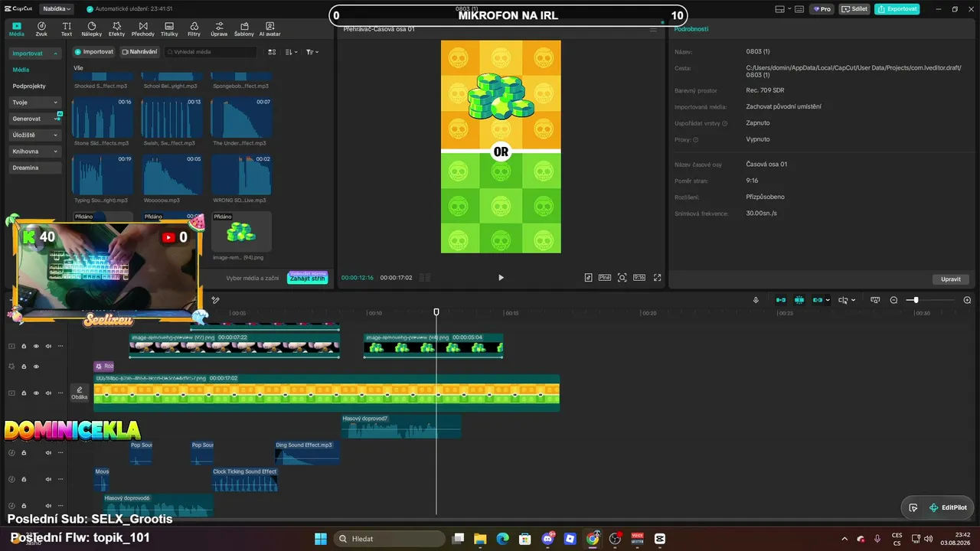Viewport: 980px width, 551px height.
Task: Toggle the media grid view icon
Action: click(x=272, y=52)
